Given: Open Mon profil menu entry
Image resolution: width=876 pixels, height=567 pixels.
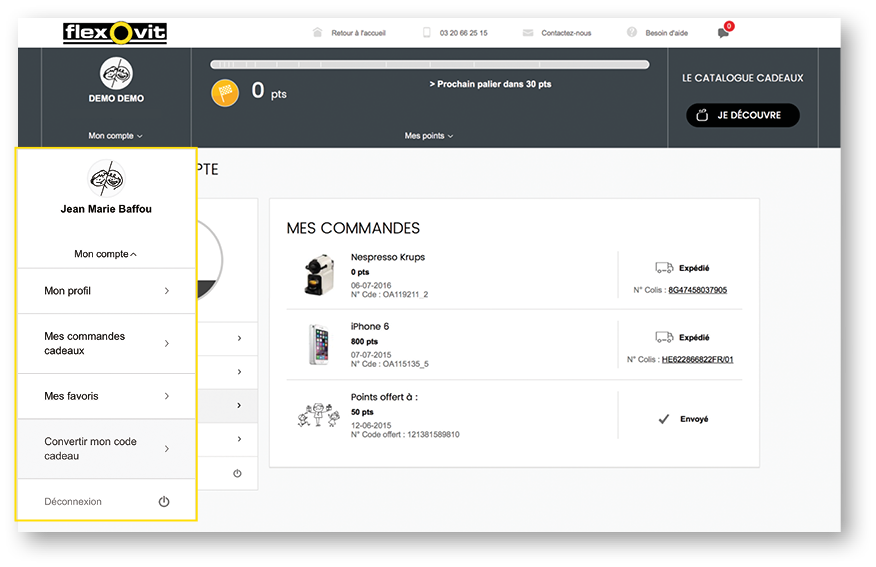Looking at the screenshot, I should pos(107,291).
